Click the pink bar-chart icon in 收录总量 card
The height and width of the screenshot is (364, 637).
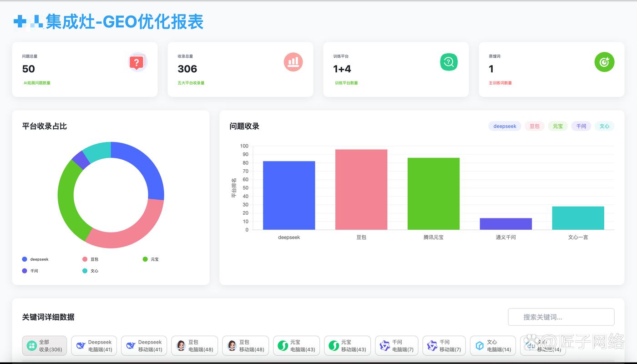pyautogui.click(x=293, y=62)
